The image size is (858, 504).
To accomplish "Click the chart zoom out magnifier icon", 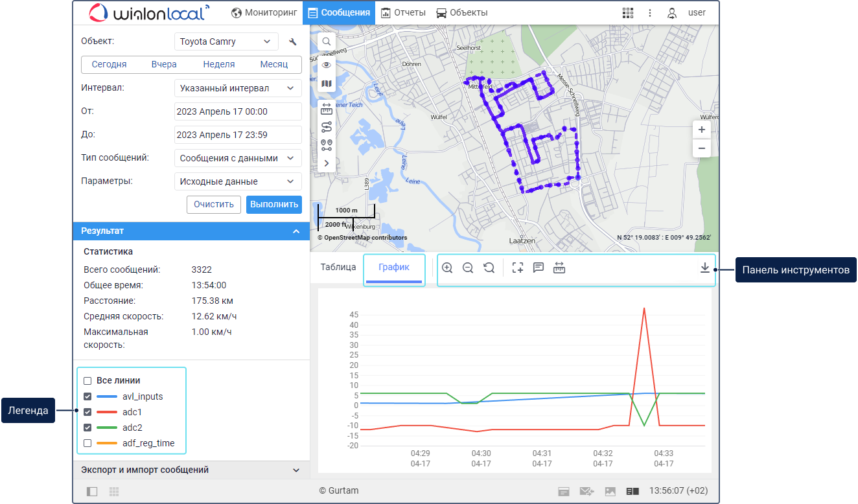I will point(468,268).
